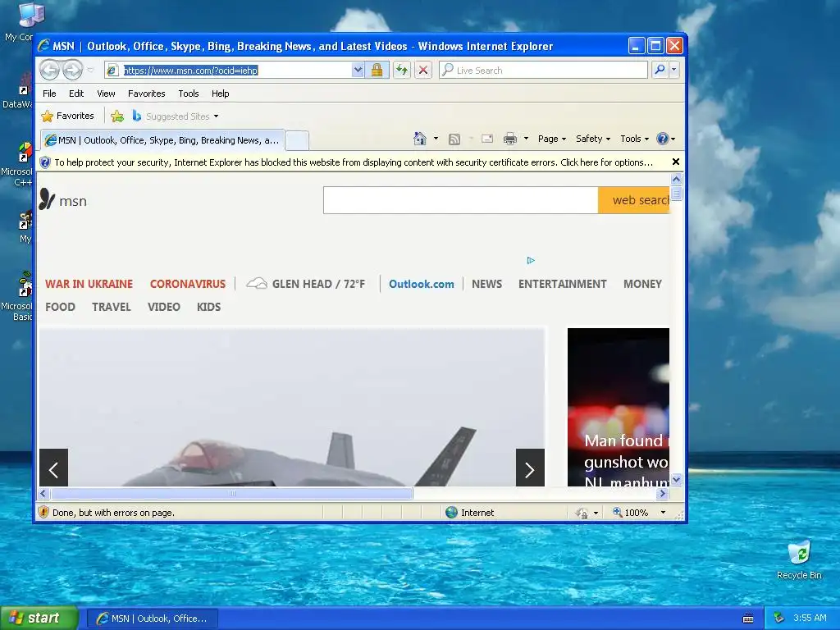Open the Tools command bar menu
The image size is (840, 630).
(634, 139)
